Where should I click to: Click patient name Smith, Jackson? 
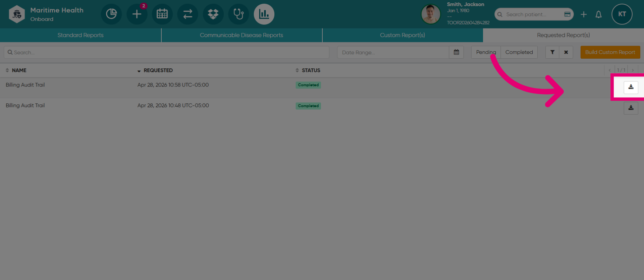466,4
